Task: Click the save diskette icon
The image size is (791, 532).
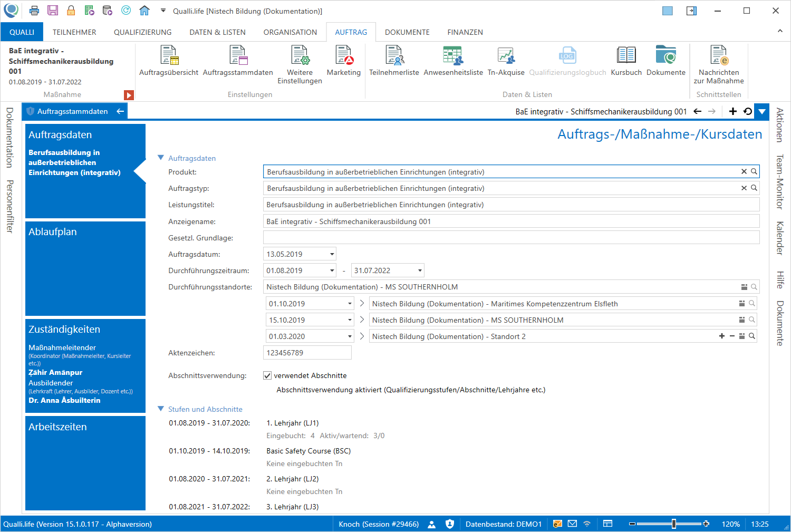Action: point(53,11)
